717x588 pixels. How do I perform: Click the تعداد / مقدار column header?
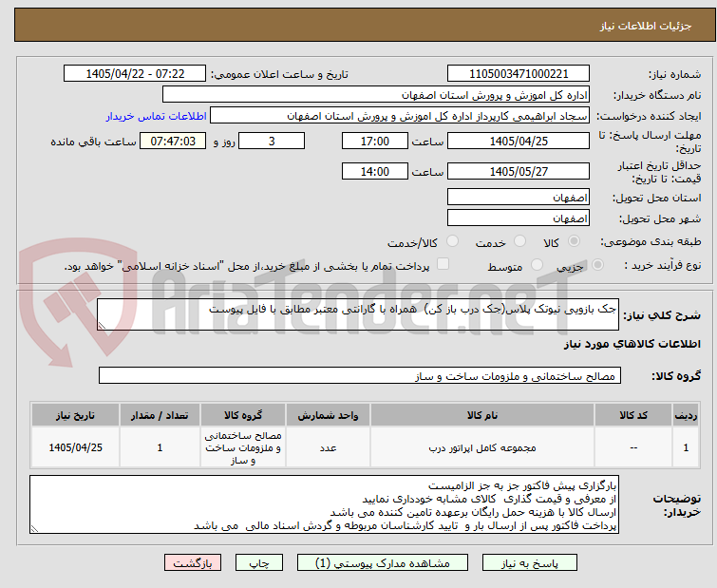pyautogui.click(x=160, y=415)
